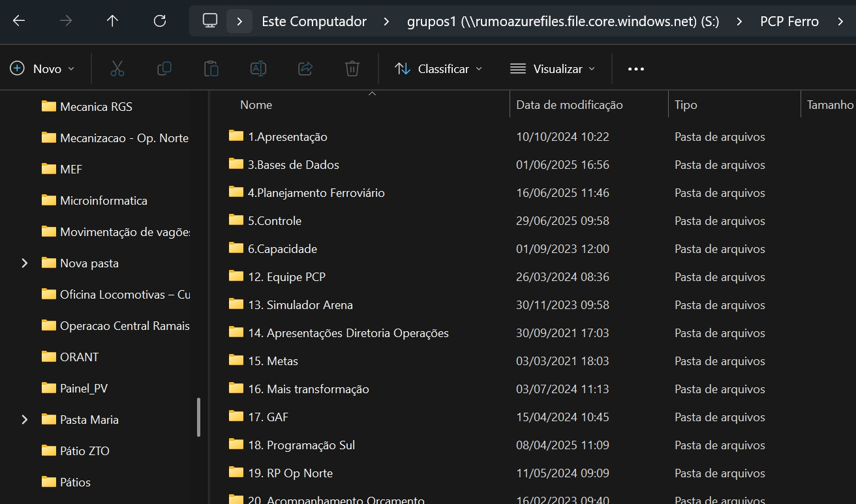This screenshot has height=504, width=856.
Task: Click folder icon of 15. Metas
Action: pos(236,360)
